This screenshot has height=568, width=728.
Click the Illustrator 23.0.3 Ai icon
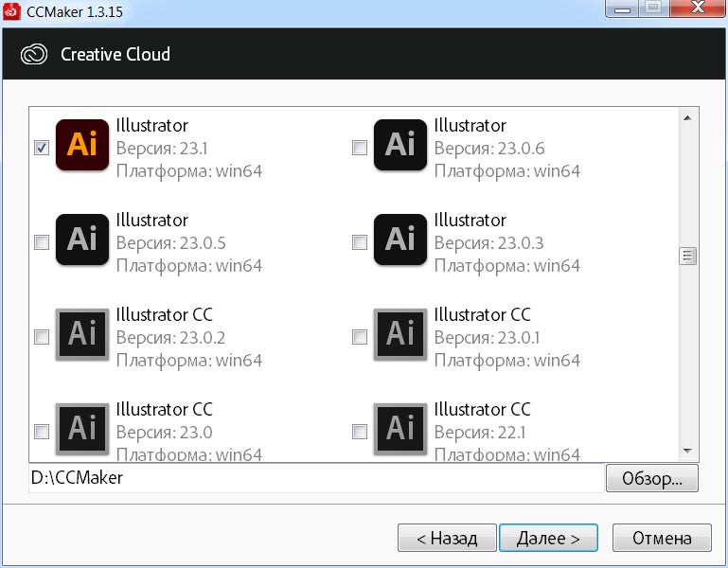click(400, 240)
